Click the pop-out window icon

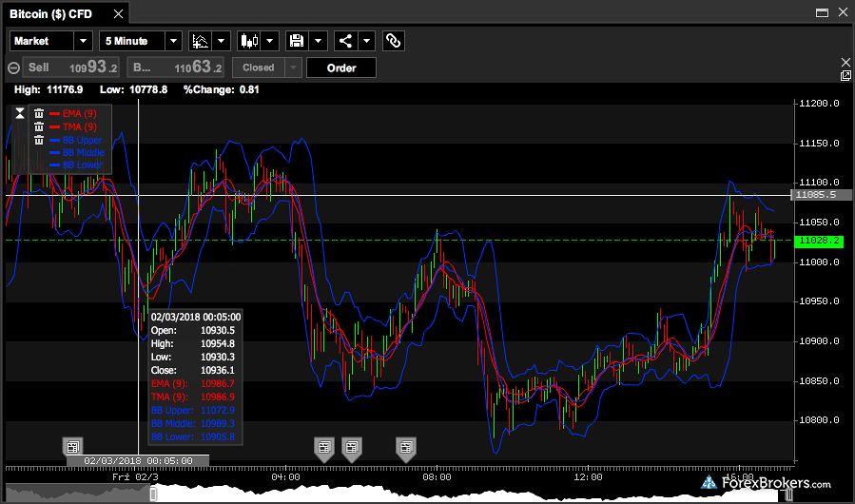pos(845,76)
